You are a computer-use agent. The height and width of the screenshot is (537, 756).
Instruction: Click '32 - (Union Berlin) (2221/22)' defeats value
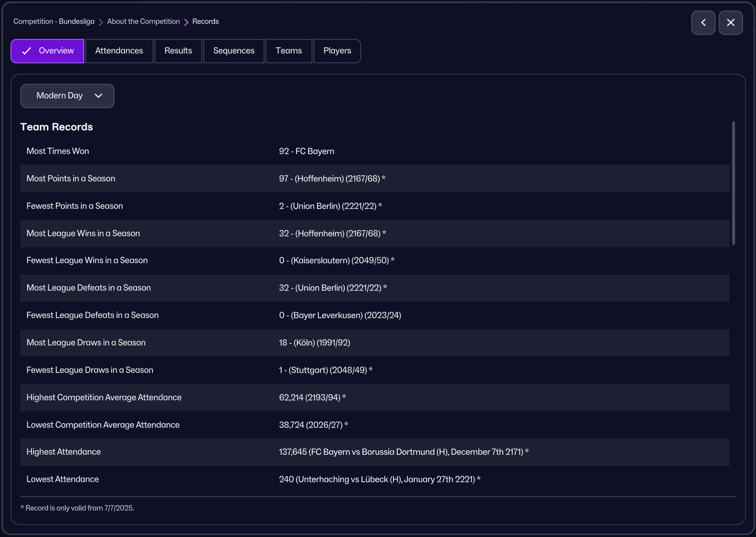(x=333, y=288)
